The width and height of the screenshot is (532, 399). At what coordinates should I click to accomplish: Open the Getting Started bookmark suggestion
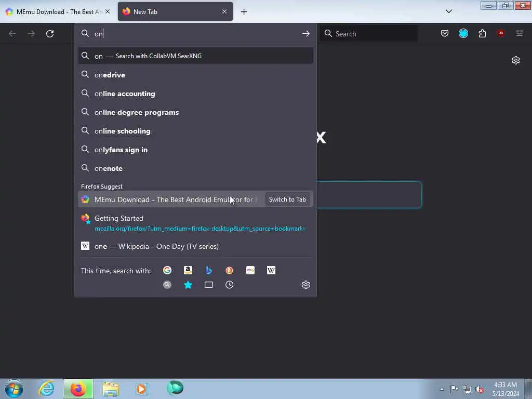click(196, 223)
